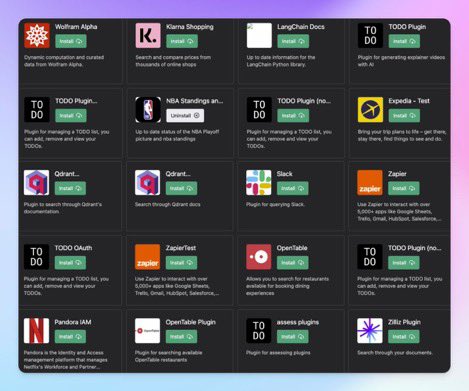Click the "assess plugins" title text

tap(298, 322)
